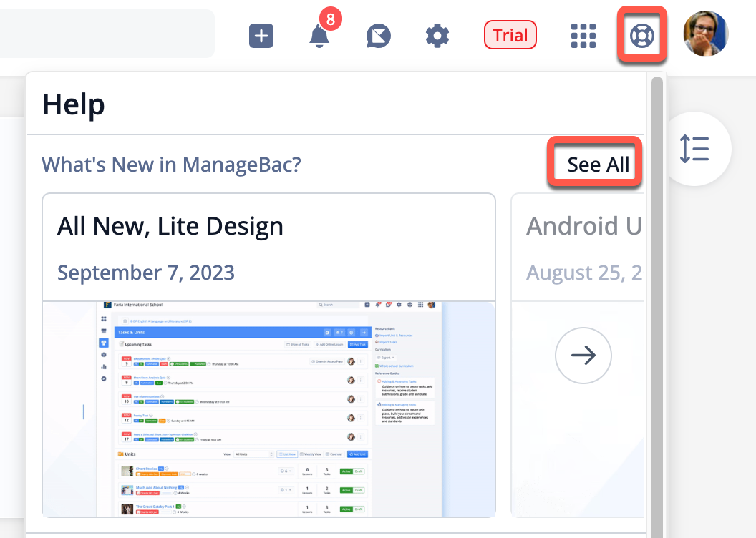This screenshot has width=756, height=538.
Task: Open the settings gear icon
Action: (x=437, y=36)
